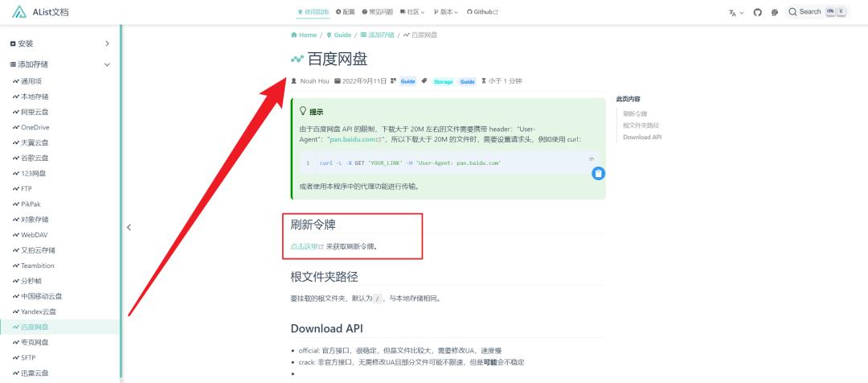Image resolution: width=868 pixels, height=383 pixels.
Task: Collapse the 添加存储 sidebar section
Action: click(60, 65)
